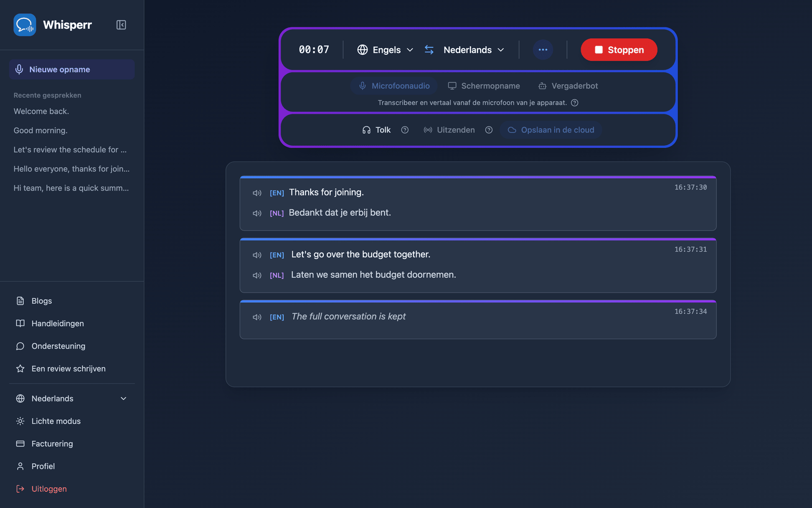Open 'Let's review the schedule for...' conversation
This screenshot has width=812, height=508.
coord(70,150)
